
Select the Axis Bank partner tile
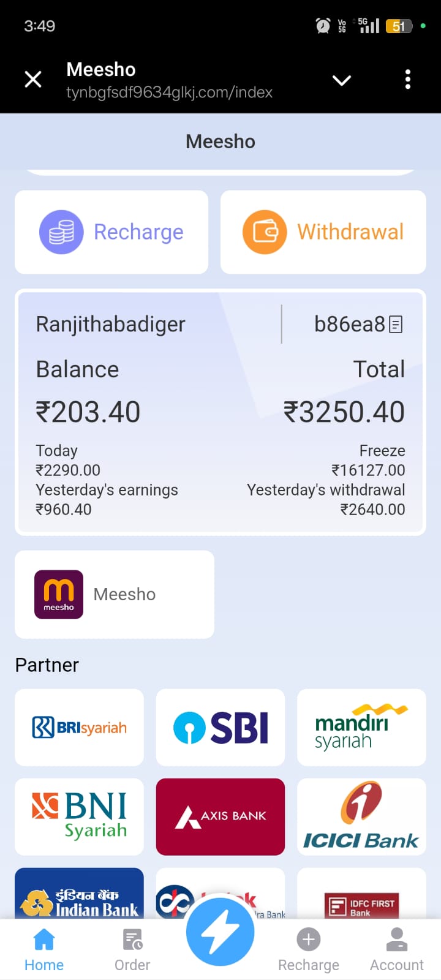221,816
